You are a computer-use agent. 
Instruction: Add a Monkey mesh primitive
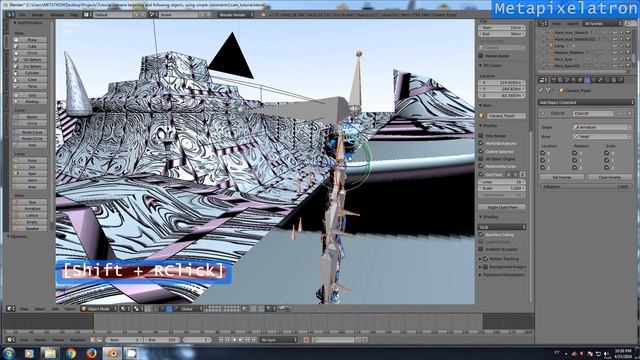(30, 102)
